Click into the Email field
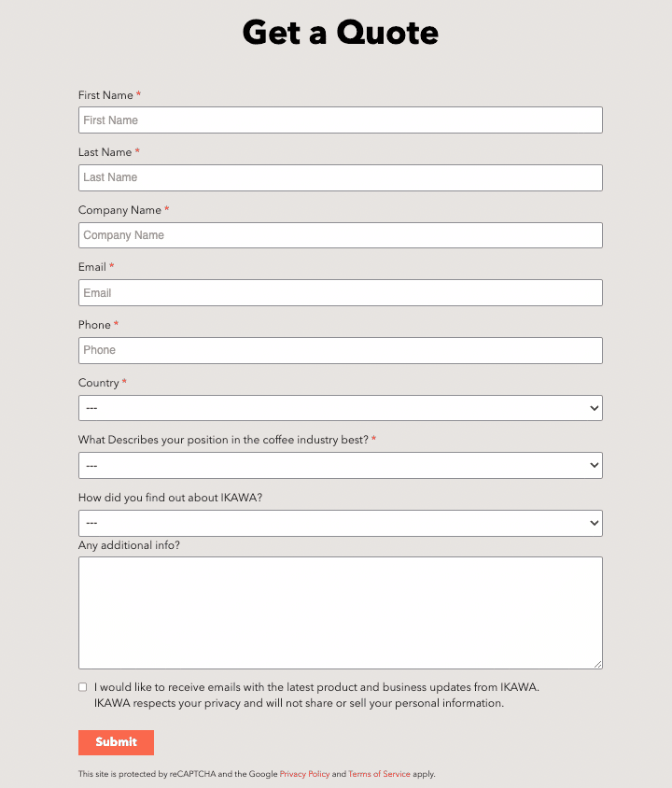This screenshot has height=788, width=672. (x=340, y=292)
